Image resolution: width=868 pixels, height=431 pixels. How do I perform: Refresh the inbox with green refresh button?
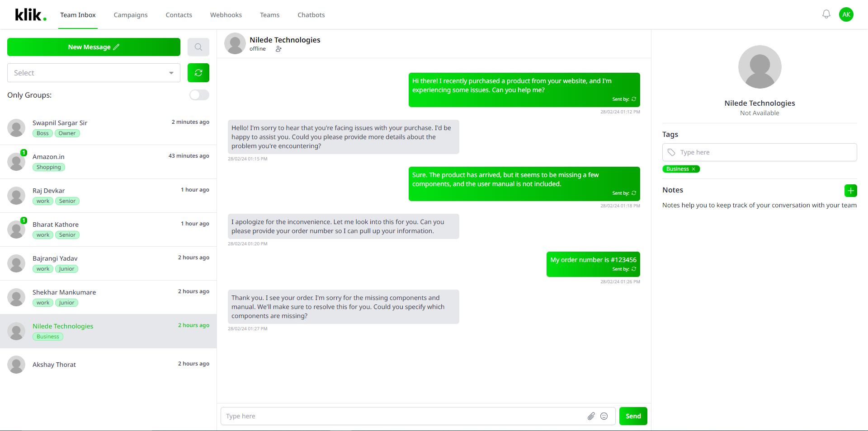[x=198, y=73]
